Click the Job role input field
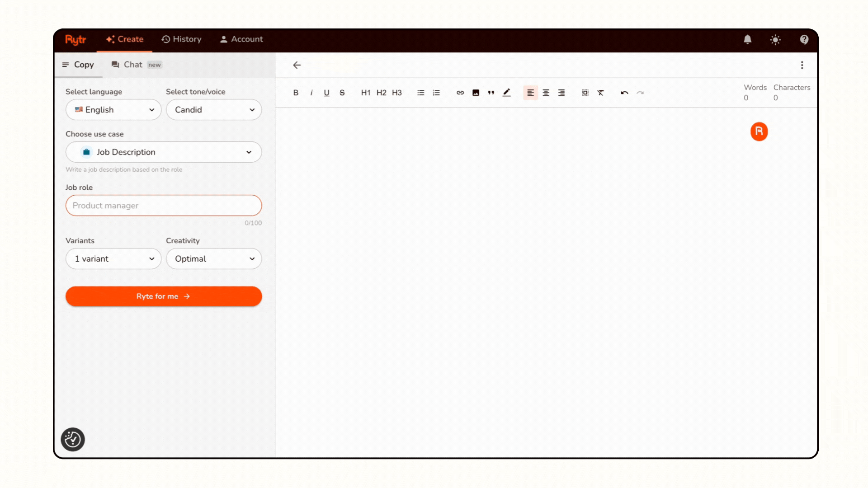 (x=164, y=206)
